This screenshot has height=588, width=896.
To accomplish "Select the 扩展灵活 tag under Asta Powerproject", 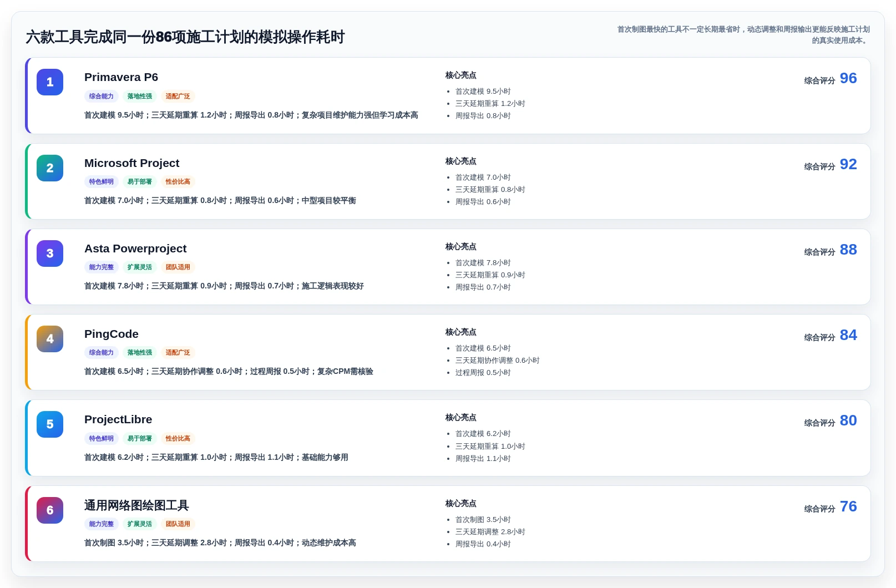I will (x=140, y=267).
